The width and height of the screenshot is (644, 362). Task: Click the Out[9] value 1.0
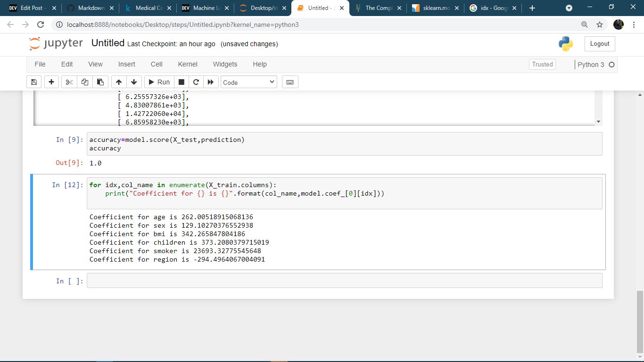[95, 163]
